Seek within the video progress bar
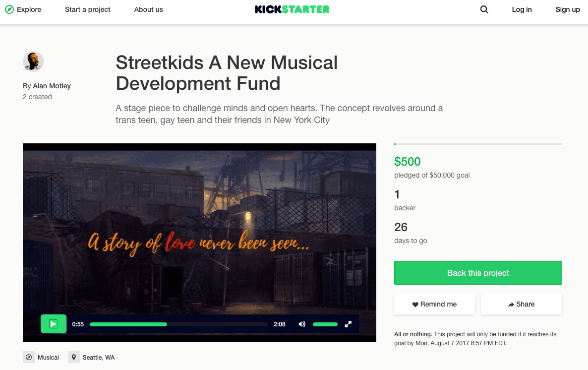Image resolution: width=588 pixels, height=370 pixels. click(178, 324)
